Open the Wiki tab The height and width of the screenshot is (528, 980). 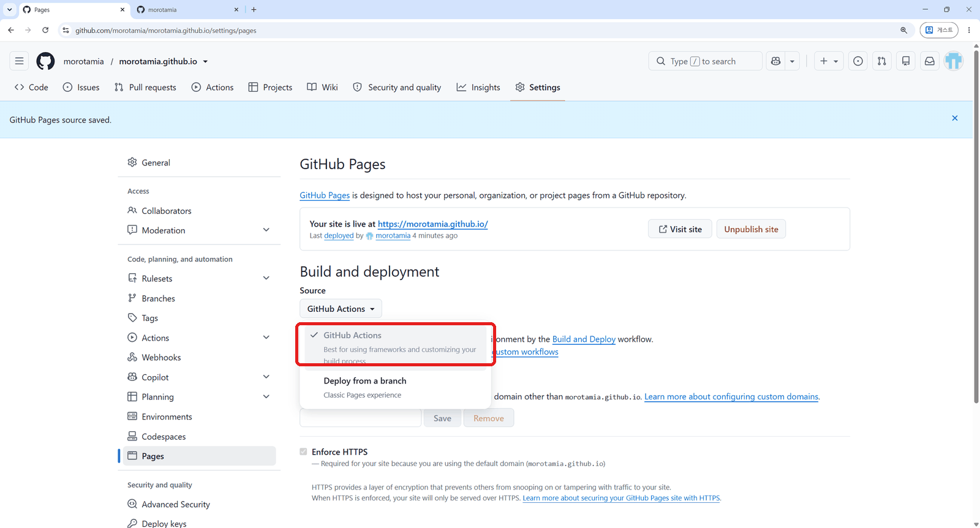click(x=322, y=87)
